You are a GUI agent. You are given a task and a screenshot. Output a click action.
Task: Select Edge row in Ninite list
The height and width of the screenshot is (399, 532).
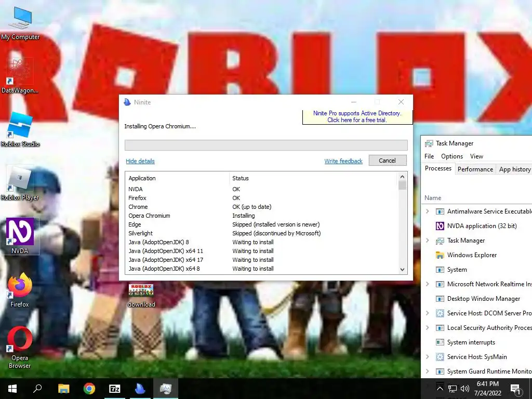(261, 224)
